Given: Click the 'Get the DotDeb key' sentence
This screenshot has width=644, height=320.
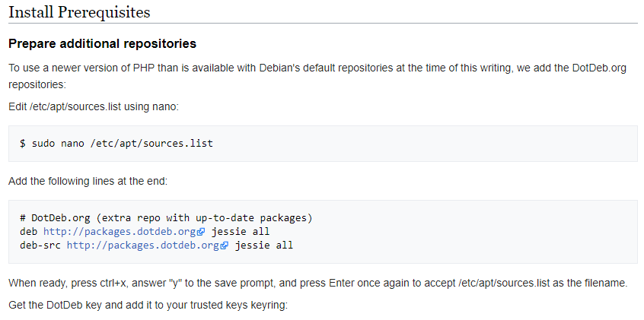Looking at the screenshot, I should pyautogui.click(x=145, y=305).
